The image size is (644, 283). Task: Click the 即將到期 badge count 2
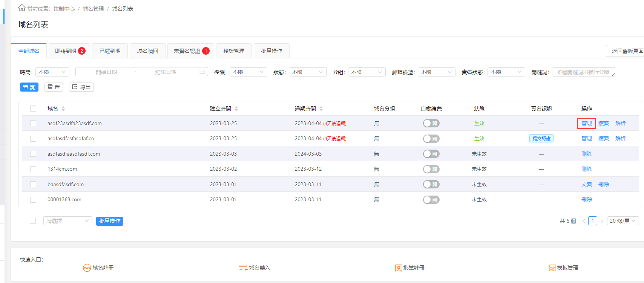click(x=82, y=51)
